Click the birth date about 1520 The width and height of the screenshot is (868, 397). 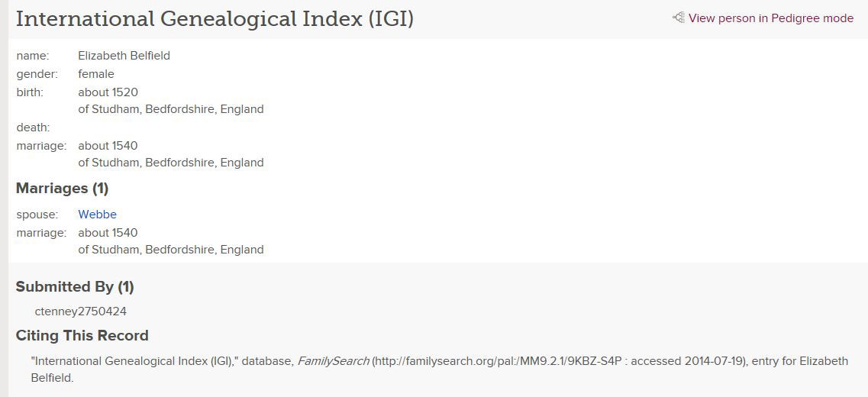point(108,92)
